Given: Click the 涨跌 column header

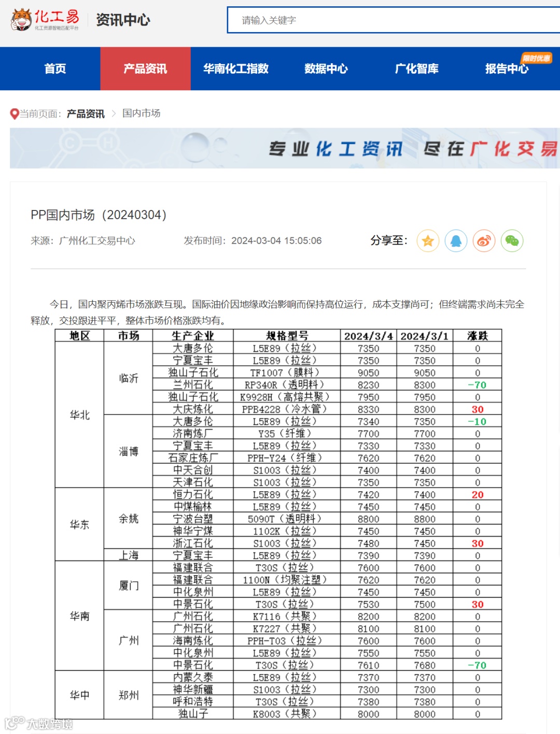Looking at the screenshot, I should click(x=478, y=335).
